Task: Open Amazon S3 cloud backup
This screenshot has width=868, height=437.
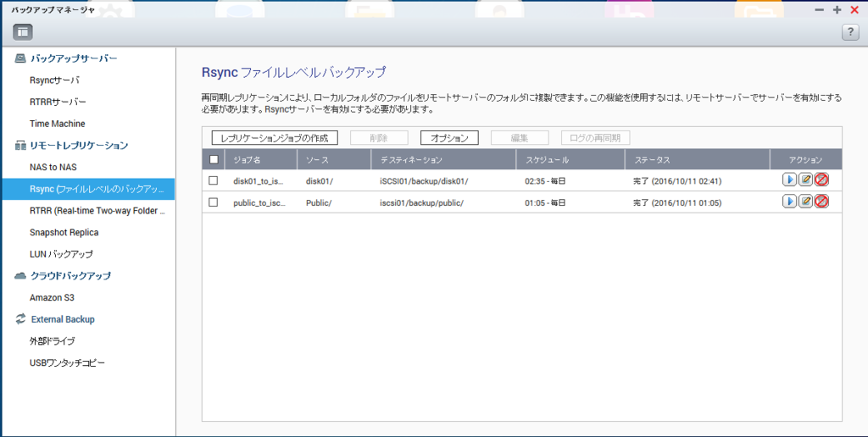Action: tap(52, 297)
